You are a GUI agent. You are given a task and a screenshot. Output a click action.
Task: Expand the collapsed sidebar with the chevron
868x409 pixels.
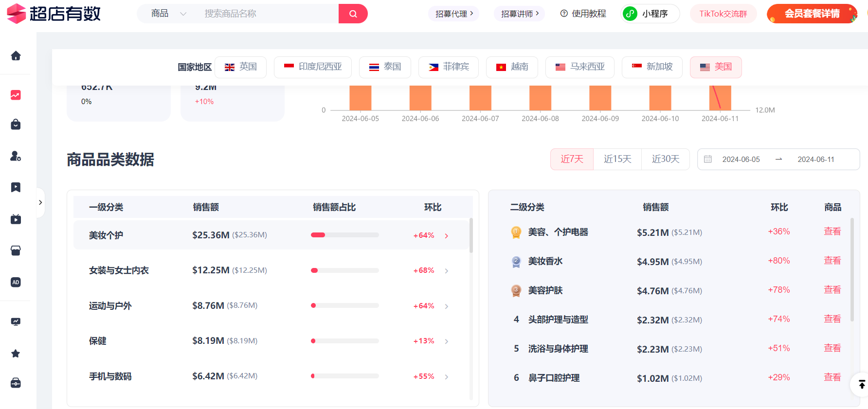(40, 202)
